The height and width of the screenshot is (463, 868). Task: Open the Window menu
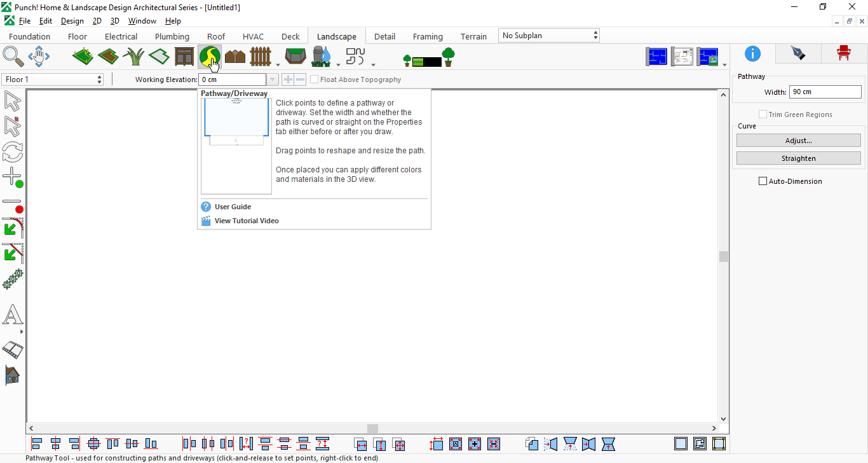[x=142, y=21]
